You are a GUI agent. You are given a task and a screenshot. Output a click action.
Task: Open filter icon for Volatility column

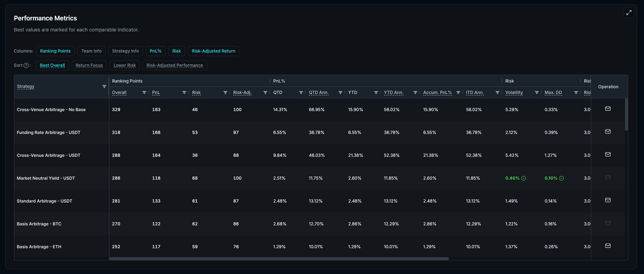point(537,92)
